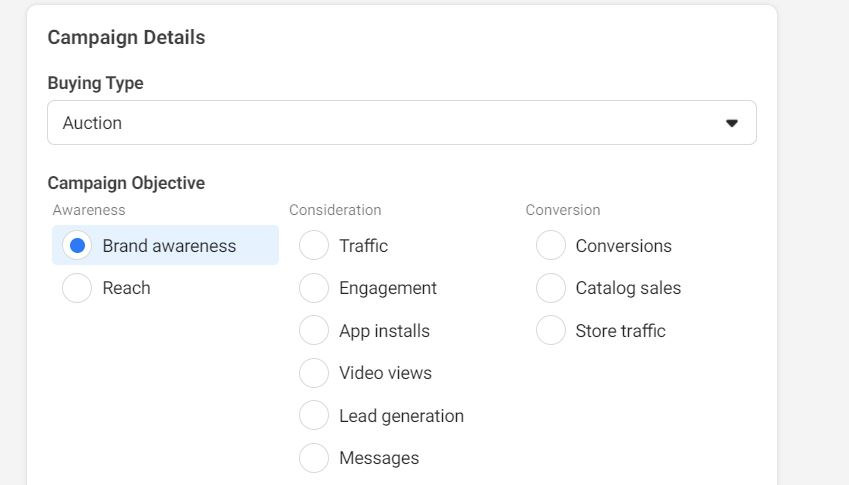Select the Brand awareness radio button
849x485 pixels.
[77, 246]
